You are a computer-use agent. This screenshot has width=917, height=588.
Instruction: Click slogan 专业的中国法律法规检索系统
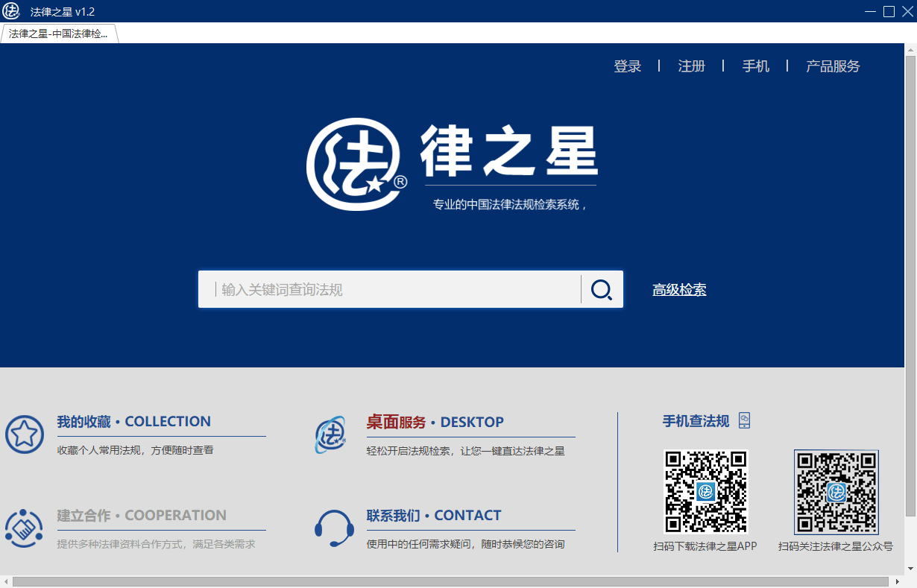[511, 204]
